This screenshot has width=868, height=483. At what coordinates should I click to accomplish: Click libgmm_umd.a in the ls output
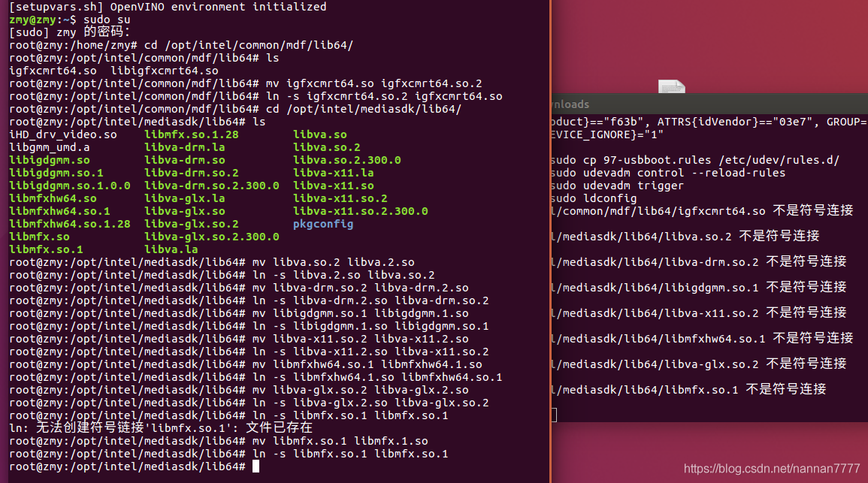point(50,147)
